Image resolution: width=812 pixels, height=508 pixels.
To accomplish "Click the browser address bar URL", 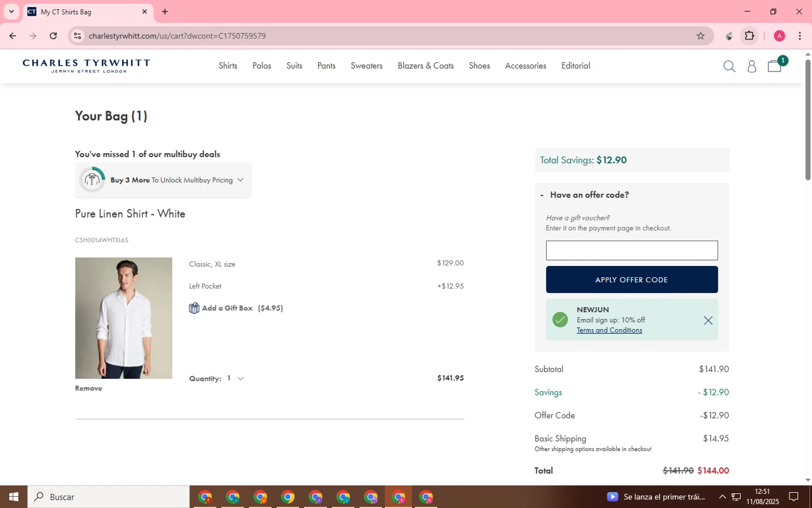I will (x=177, y=36).
